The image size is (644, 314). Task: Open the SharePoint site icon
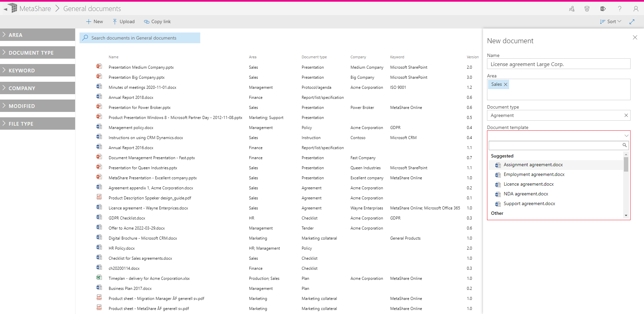603,8
